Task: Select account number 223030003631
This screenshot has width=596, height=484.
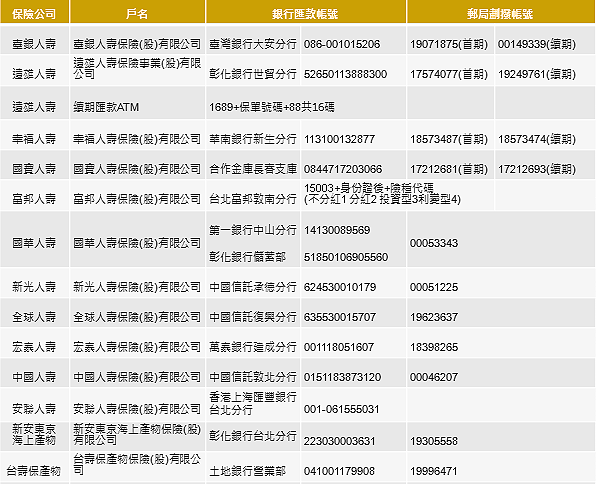Action: tap(339, 441)
